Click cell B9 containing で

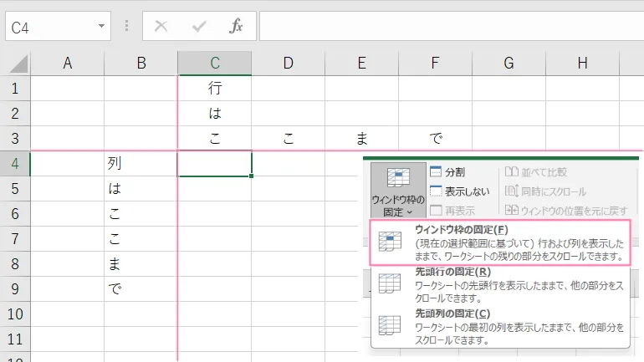[x=141, y=289]
